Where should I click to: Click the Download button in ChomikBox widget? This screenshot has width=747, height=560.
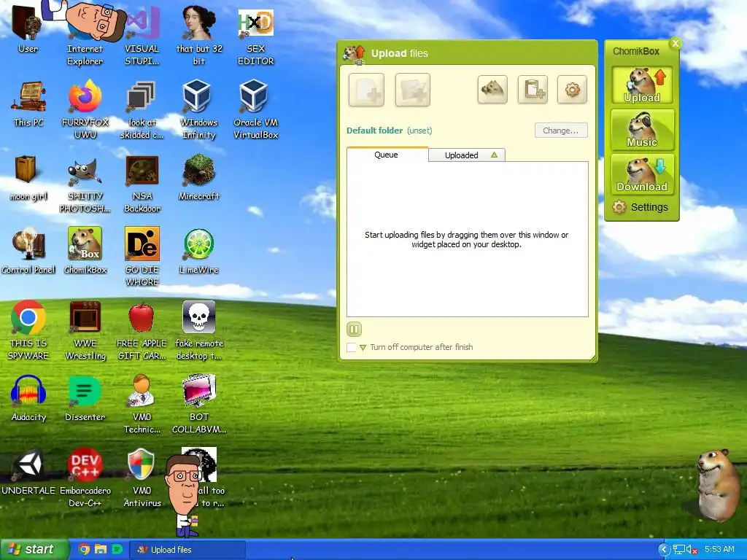(642, 174)
